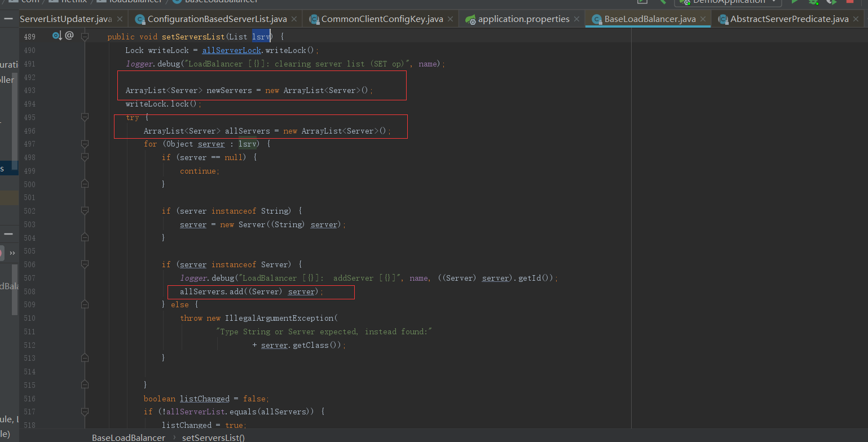The width and height of the screenshot is (868, 442).
Task: Click newServers variable on line 493
Action: click(229, 90)
